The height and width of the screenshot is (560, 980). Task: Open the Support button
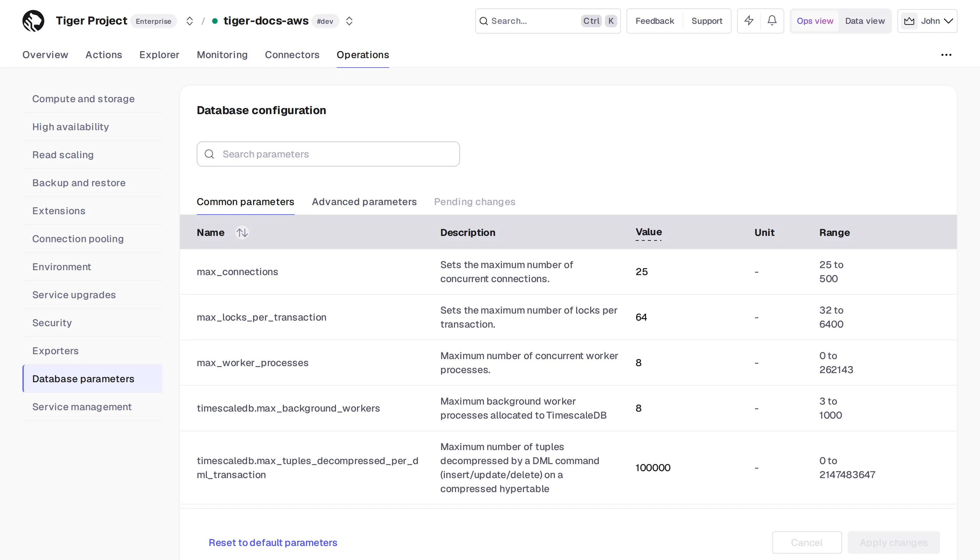(x=707, y=21)
